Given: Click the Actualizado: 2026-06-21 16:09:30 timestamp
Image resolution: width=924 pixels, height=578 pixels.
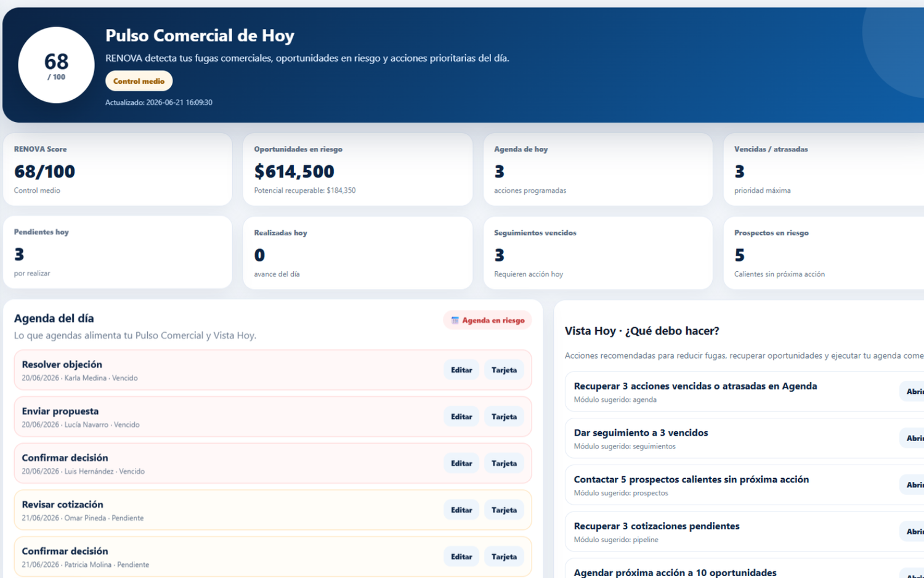Looking at the screenshot, I should click(x=159, y=103).
